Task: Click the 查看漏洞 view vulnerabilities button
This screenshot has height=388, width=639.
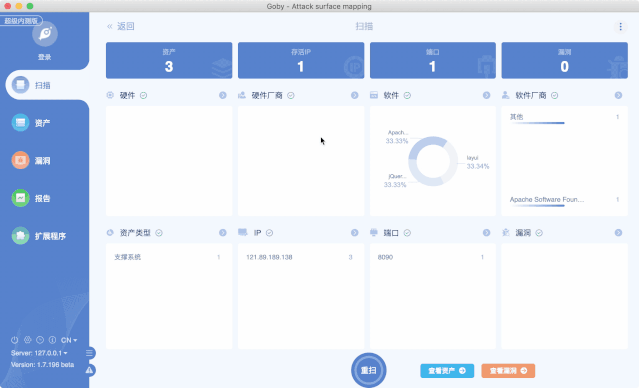Action: (x=508, y=370)
